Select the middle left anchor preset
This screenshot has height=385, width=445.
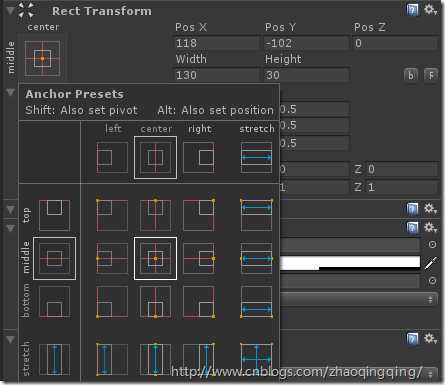click(x=112, y=258)
